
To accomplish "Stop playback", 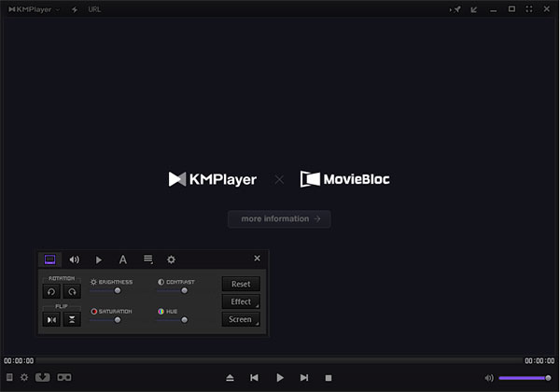I will coord(329,378).
